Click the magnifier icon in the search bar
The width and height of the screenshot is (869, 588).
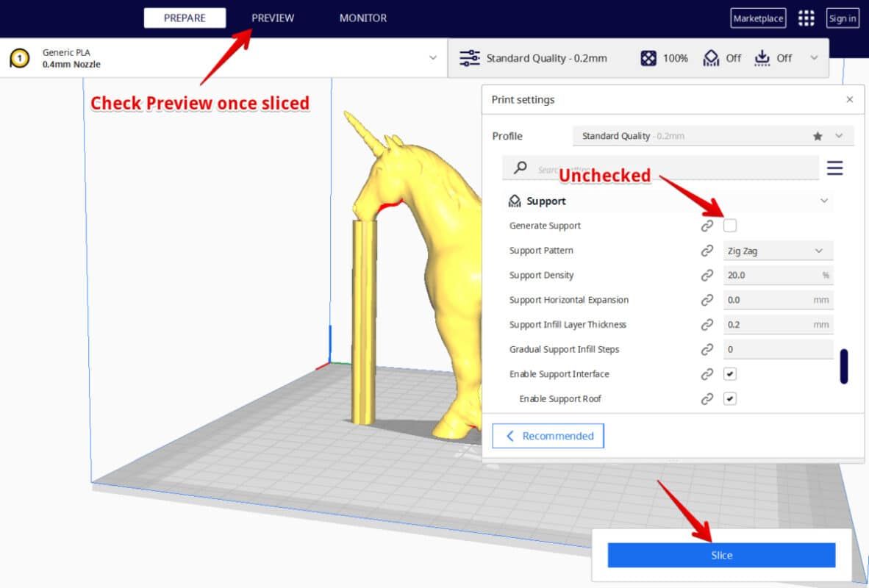(519, 168)
